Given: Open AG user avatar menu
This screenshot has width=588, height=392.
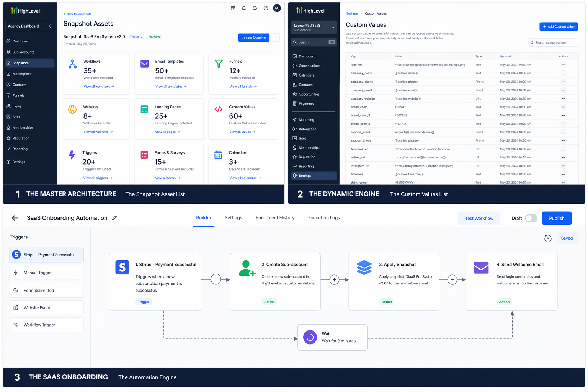Looking at the screenshot, I should tap(277, 8).
